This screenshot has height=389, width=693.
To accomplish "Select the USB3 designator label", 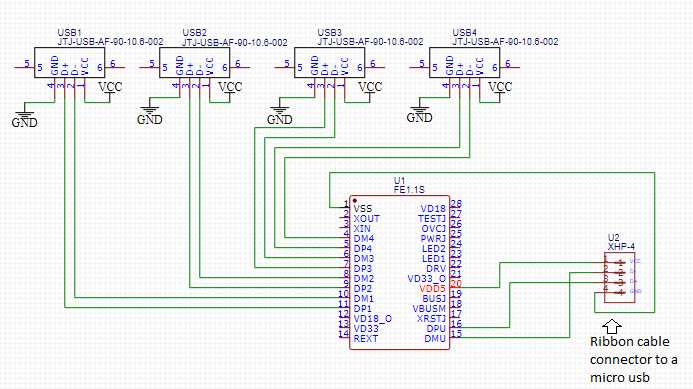I will [330, 33].
